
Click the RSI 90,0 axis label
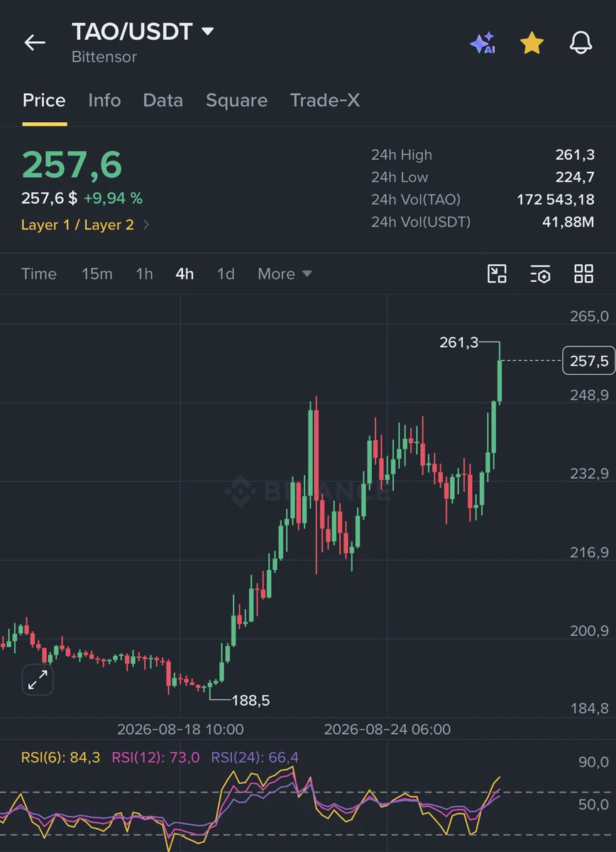pos(593,762)
